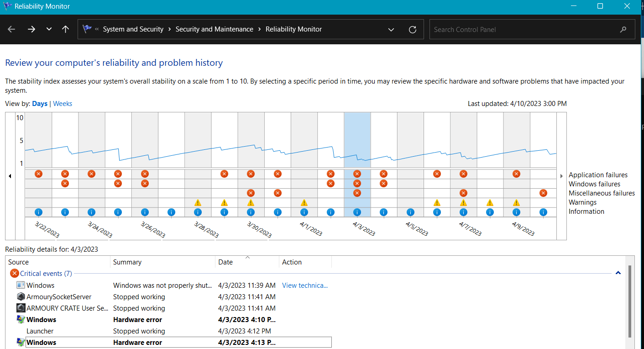This screenshot has width=644, height=349.
Task: Go up one level with Up arrow
Action: (66, 29)
